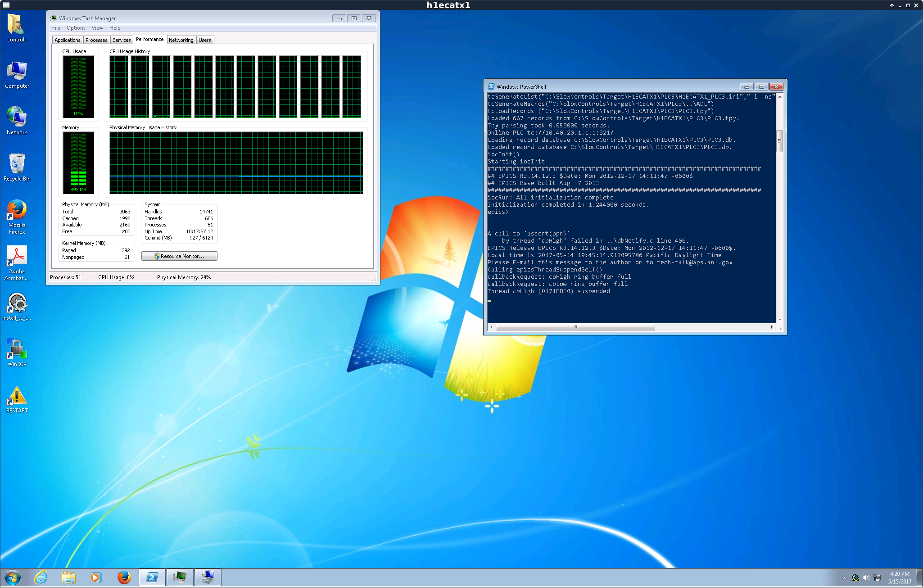923x588 pixels.
Task: Click 'Processes: 51' in status bar
Action: click(x=66, y=277)
